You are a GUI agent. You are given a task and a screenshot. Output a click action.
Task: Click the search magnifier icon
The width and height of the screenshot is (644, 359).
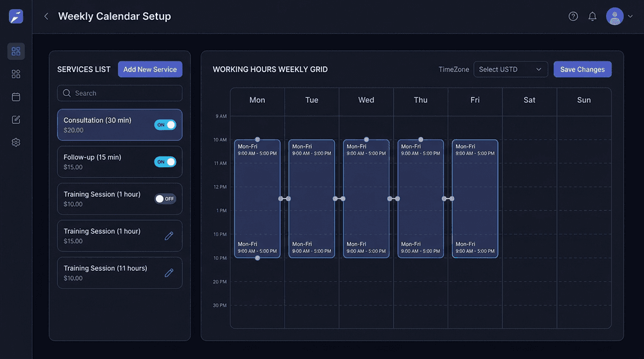click(x=66, y=93)
